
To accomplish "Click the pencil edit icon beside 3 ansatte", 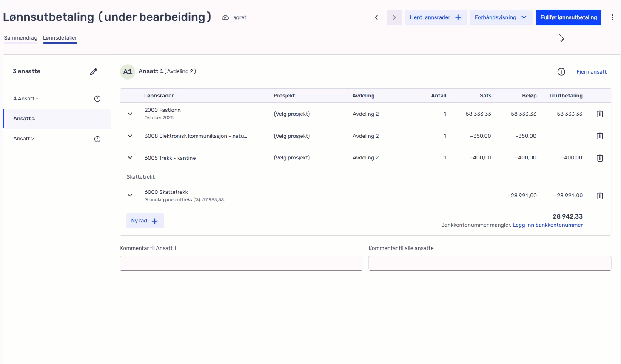I will pos(94,72).
